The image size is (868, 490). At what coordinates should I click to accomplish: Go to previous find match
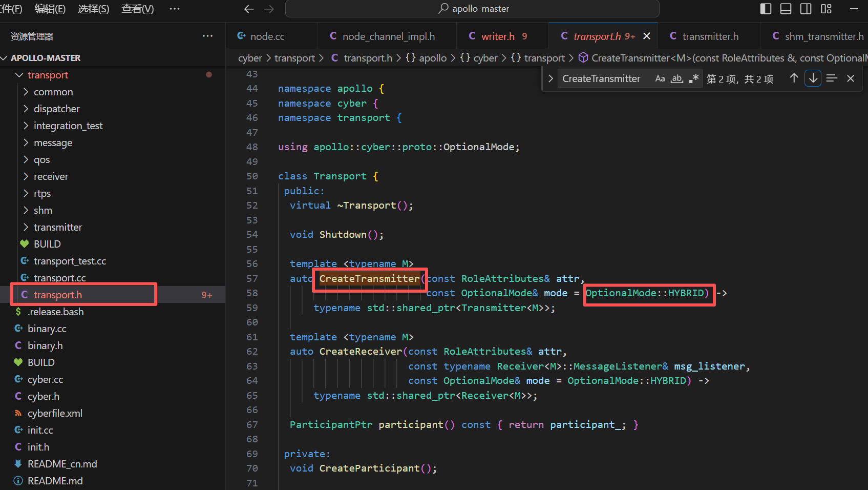pyautogui.click(x=794, y=78)
